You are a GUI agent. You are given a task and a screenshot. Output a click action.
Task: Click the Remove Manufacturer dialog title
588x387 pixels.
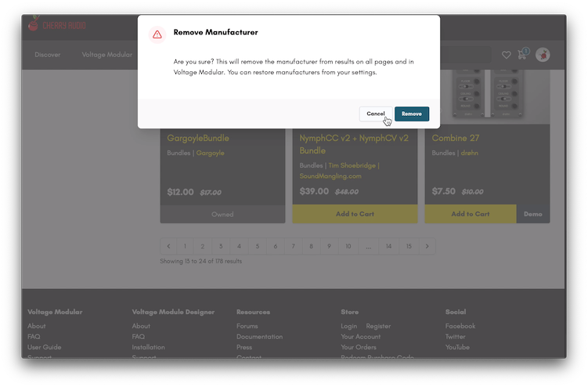[215, 32]
